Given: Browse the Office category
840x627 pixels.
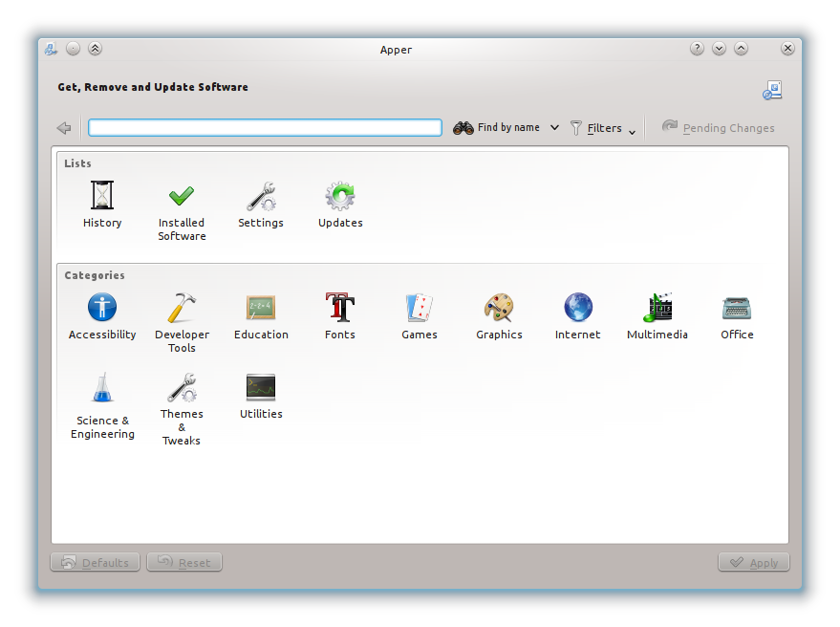Looking at the screenshot, I should pyautogui.click(x=737, y=316).
